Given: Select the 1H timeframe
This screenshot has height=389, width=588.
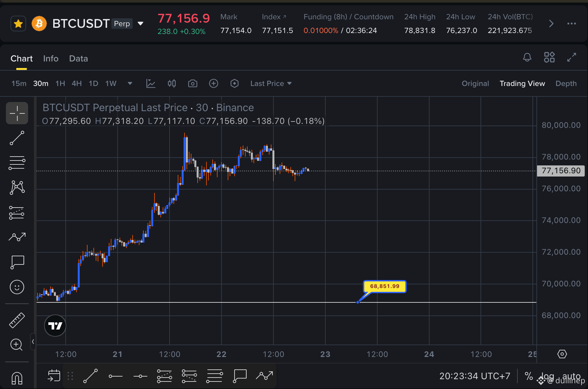Looking at the screenshot, I should [x=60, y=83].
